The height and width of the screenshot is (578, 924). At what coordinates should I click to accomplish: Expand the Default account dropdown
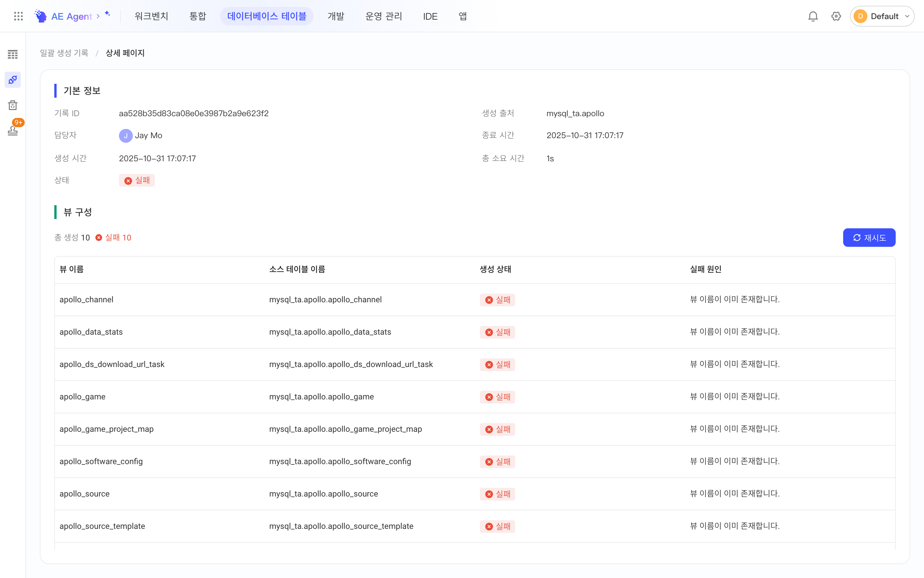coord(882,16)
